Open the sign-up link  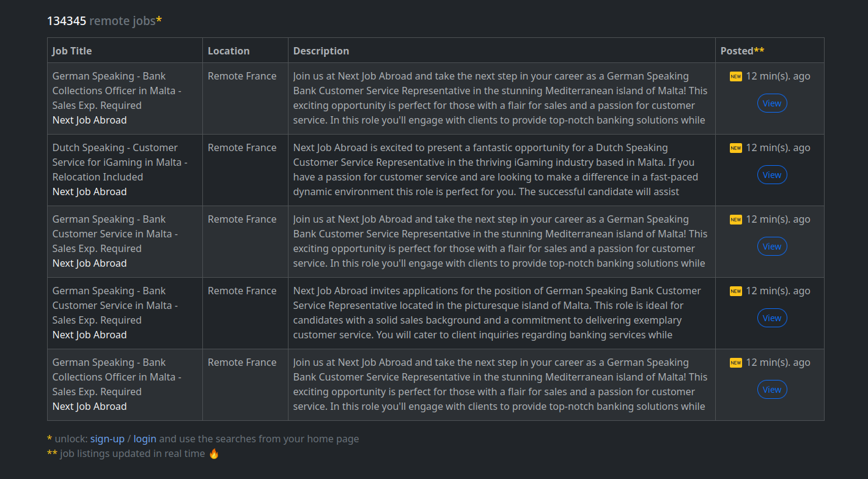coord(108,439)
